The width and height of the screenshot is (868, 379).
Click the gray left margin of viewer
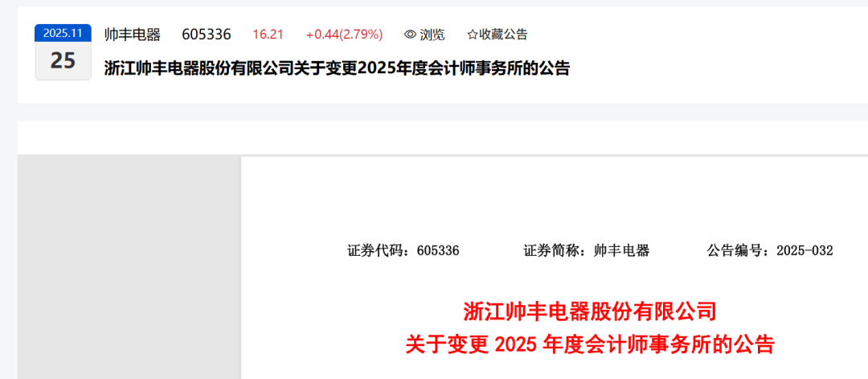click(x=129, y=267)
